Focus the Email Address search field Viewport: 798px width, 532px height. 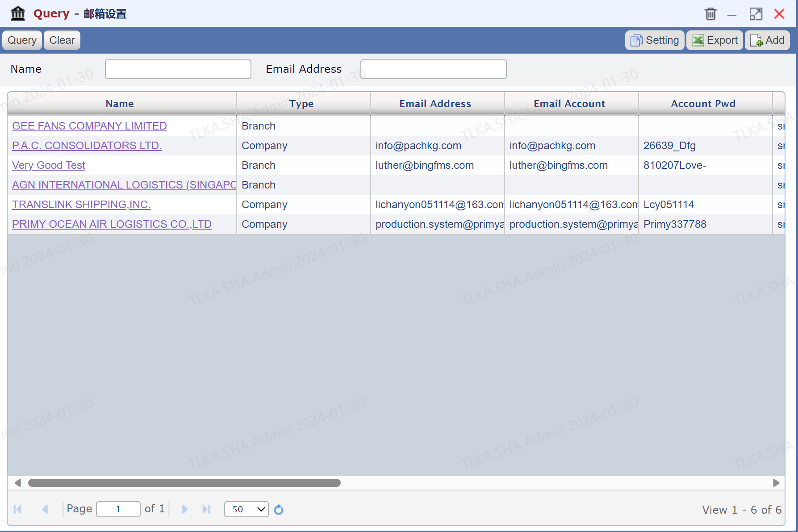click(x=434, y=69)
